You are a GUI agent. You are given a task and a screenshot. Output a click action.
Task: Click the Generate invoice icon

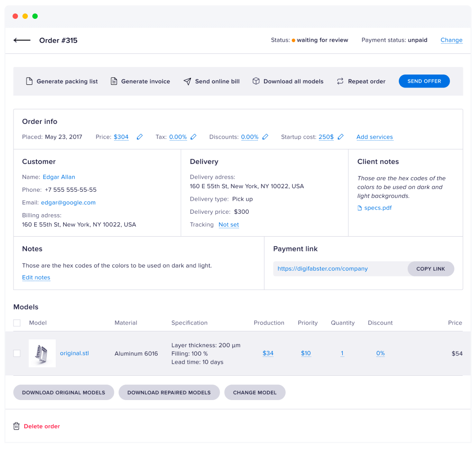click(114, 81)
